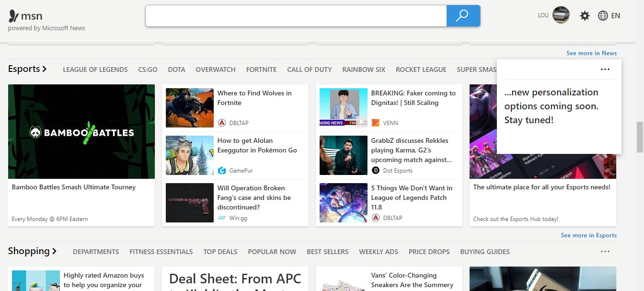This screenshot has width=644, height=291.
Task: Select the DOTA tab
Action: [176, 70]
